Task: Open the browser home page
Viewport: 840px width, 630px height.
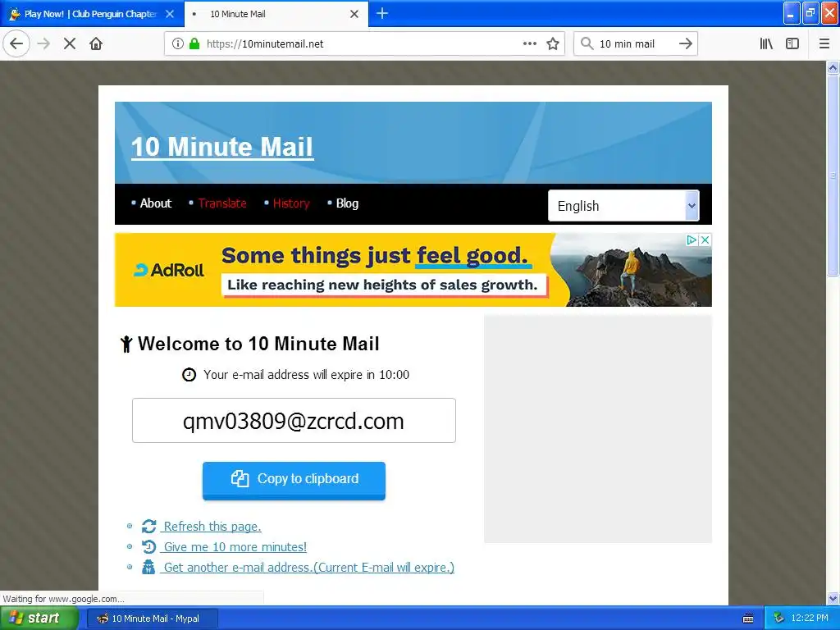Action: click(96, 43)
